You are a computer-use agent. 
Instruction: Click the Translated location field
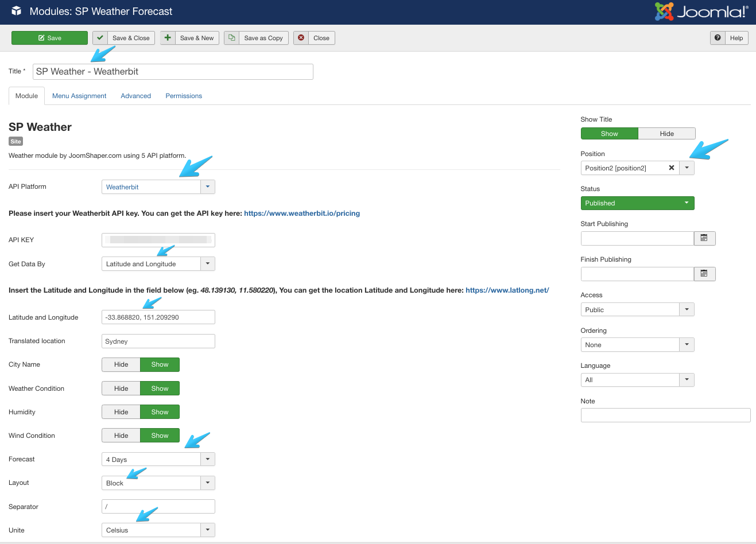click(158, 341)
